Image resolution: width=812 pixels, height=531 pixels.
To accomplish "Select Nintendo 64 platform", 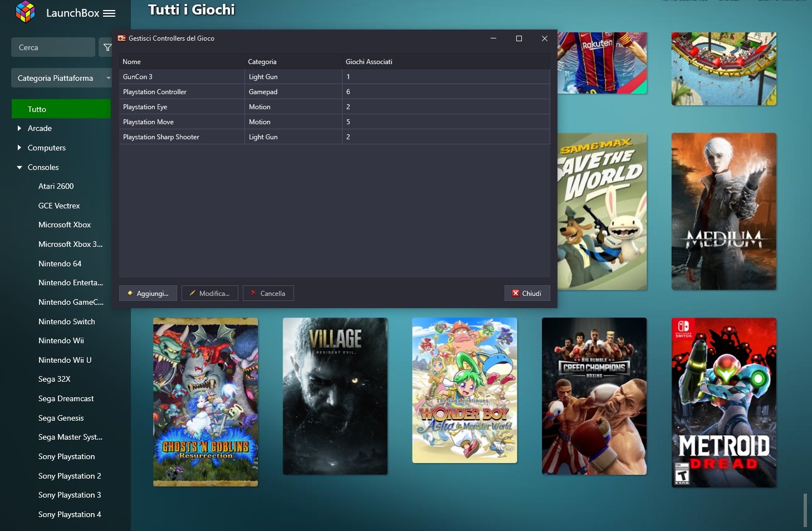I will coord(60,264).
